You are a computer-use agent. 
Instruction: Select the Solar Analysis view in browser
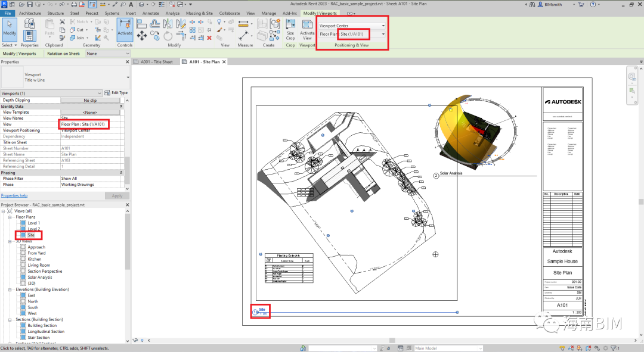(40, 278)
